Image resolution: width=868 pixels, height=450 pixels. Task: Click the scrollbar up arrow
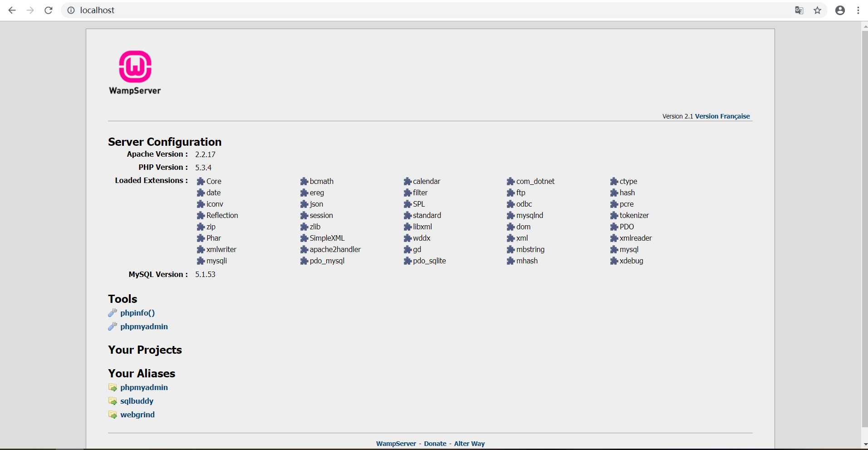[x=865, y=26]
